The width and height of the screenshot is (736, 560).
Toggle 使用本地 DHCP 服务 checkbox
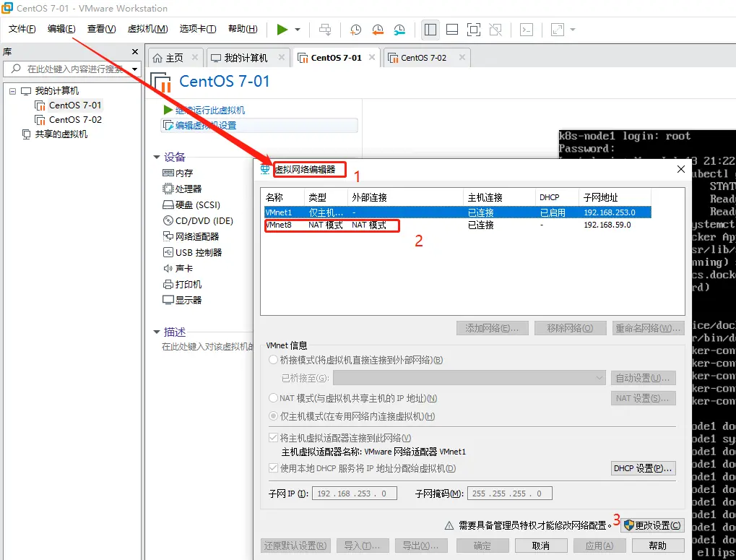(x=273, y=468)
